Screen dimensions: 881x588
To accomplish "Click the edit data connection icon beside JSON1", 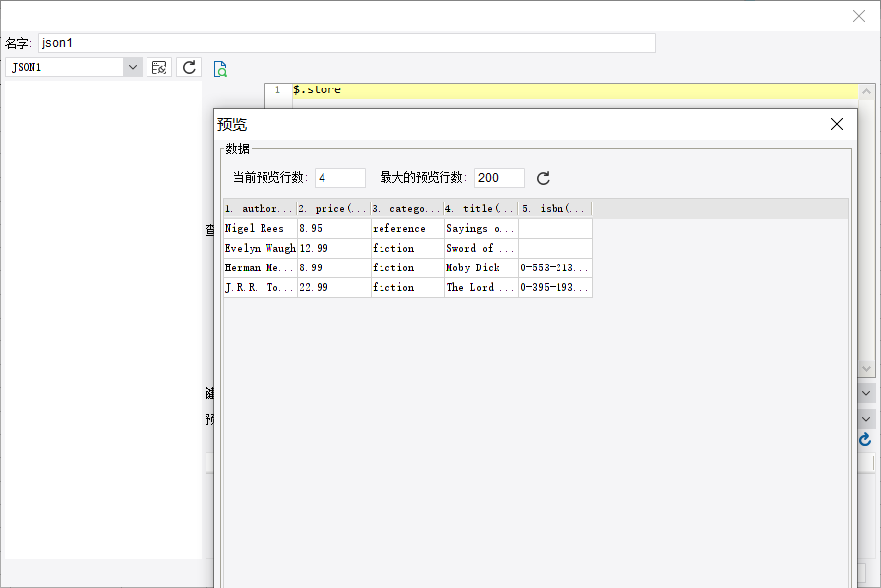I will (159, 67).
